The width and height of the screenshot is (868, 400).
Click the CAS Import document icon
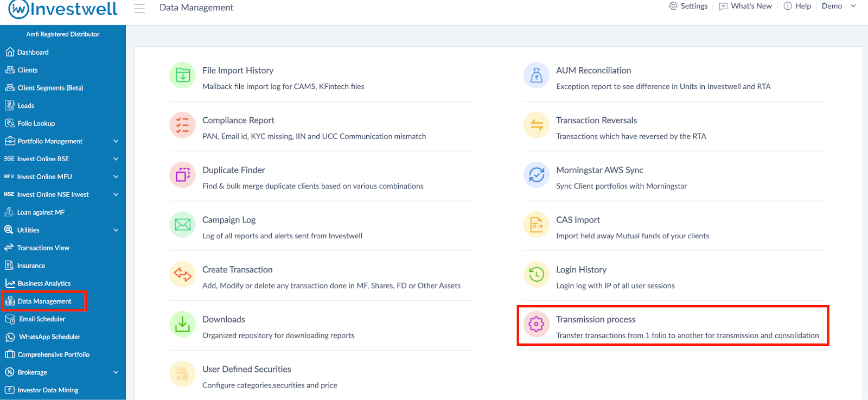[537, 225]
